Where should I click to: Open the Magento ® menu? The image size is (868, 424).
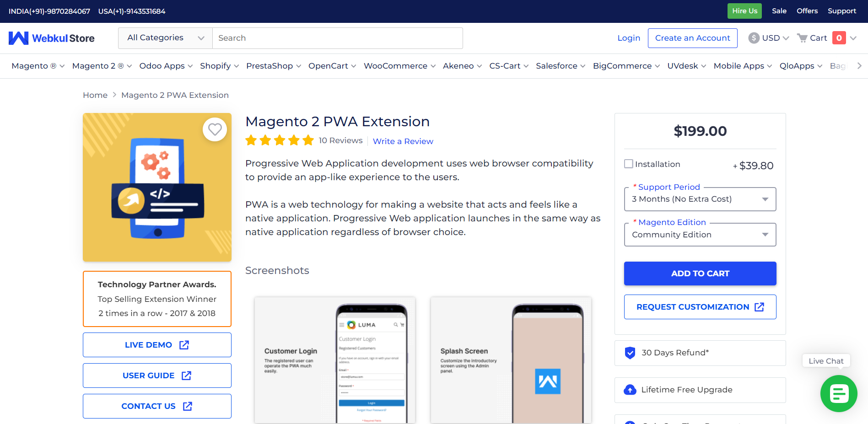[x=38, y=66]
